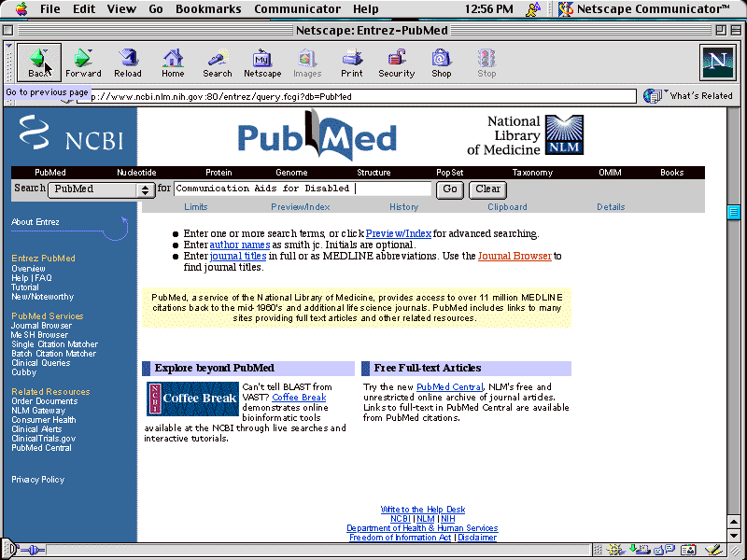Open the Limits link
Image resolution: width=747 pixels, height=560 pixels.
pyautogui.click(x=196, y=206)
